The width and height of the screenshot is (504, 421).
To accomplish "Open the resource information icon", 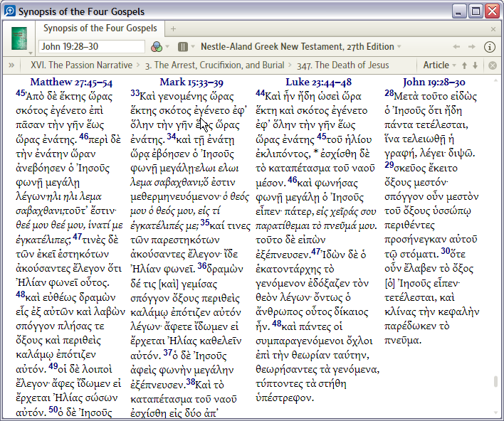I will (x=490, y=47).
